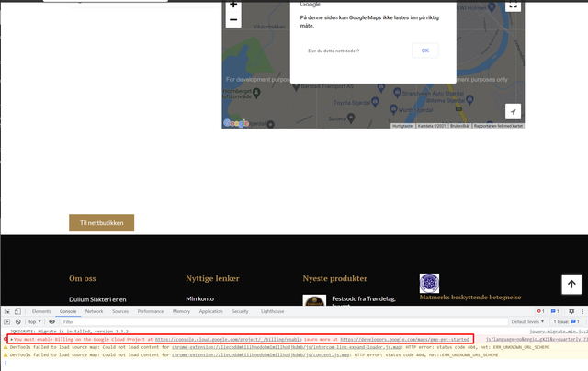
Task: Open the Hurtigtaster map link
Action: pos(402,126)
